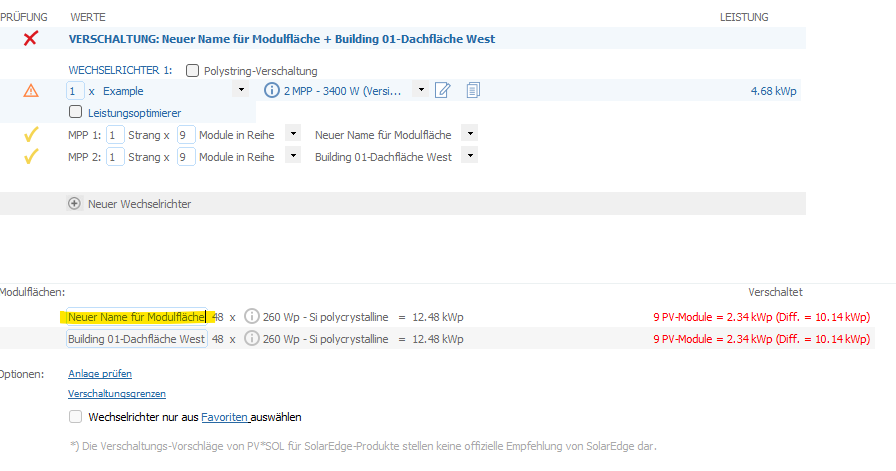This screenshot has width=896, height=471.
Task: Click the Anlage prüfen link
Action: [x=100, y=373]
